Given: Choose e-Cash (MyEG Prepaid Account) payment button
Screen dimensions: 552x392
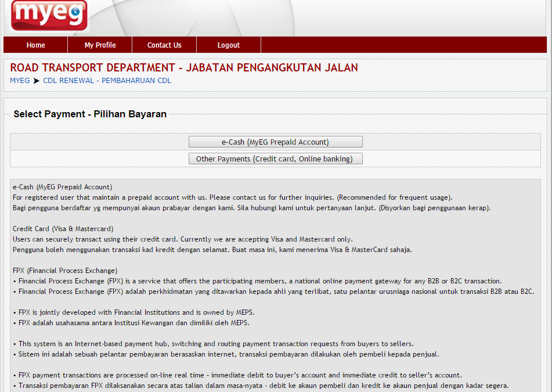Looking at the screenshot, I should coord(275,142).
